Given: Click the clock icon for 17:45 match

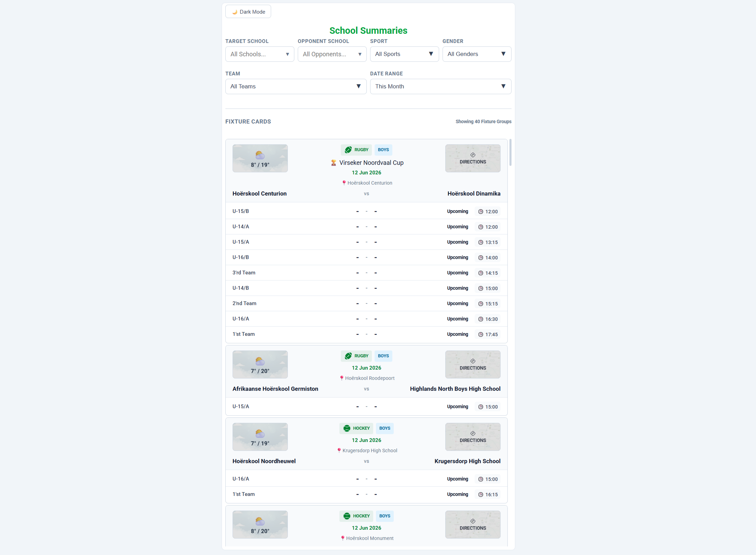Looking at the screenshot, I should tap(480, 335).
